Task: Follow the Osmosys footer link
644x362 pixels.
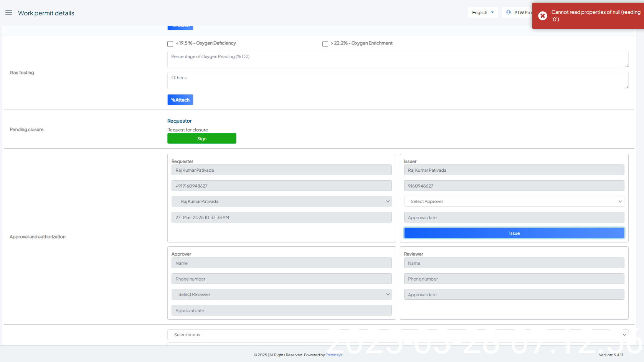Action: [x=334, y=355]
